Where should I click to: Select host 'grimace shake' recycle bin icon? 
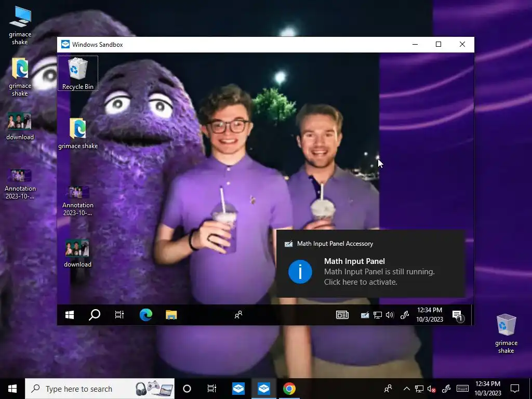click(x=506, y=334)
